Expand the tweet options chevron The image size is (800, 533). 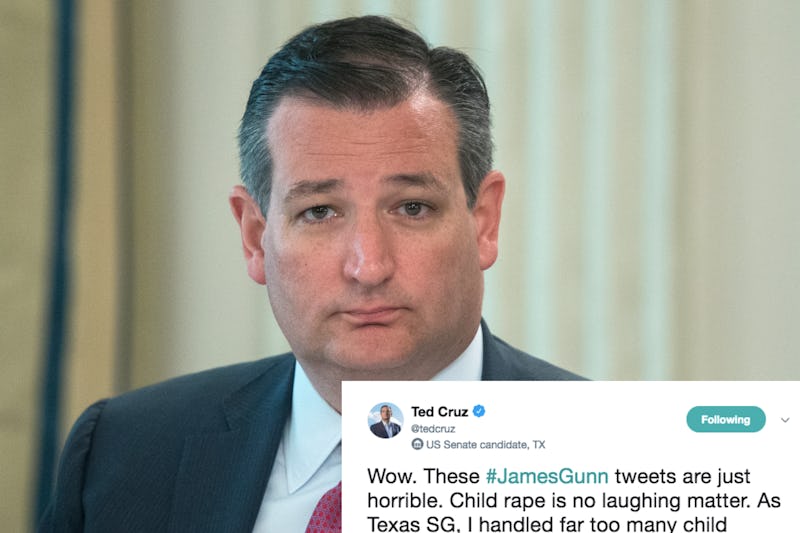pos(785,420)
